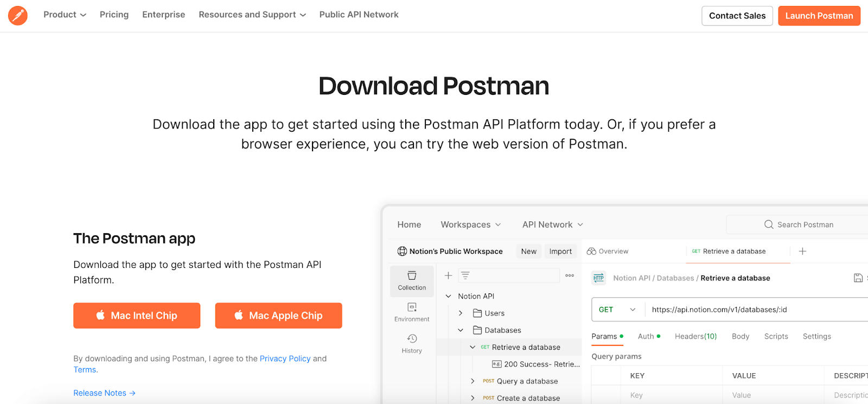Click the plus icon to add collection

[449, 275]
